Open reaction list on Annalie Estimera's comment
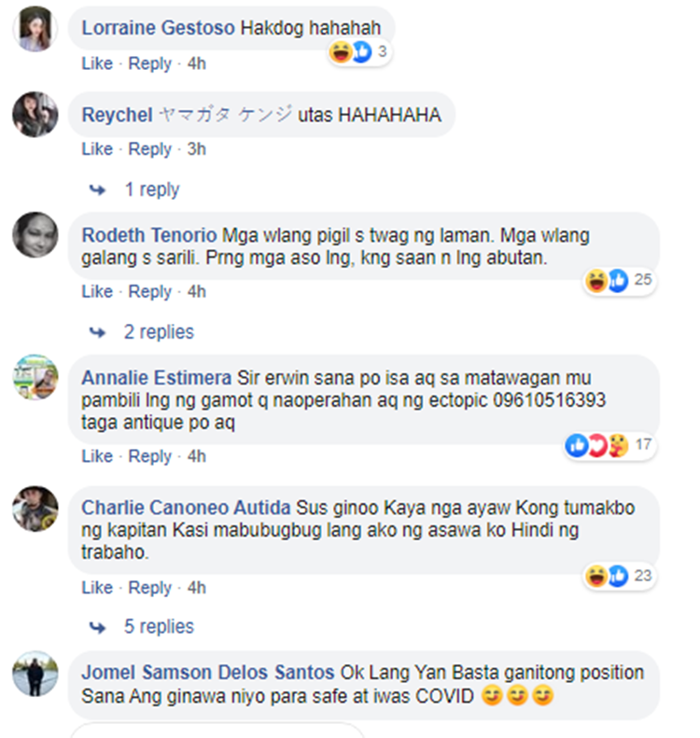The width and height of the screenshot is (700, 738). pos(610,445)
